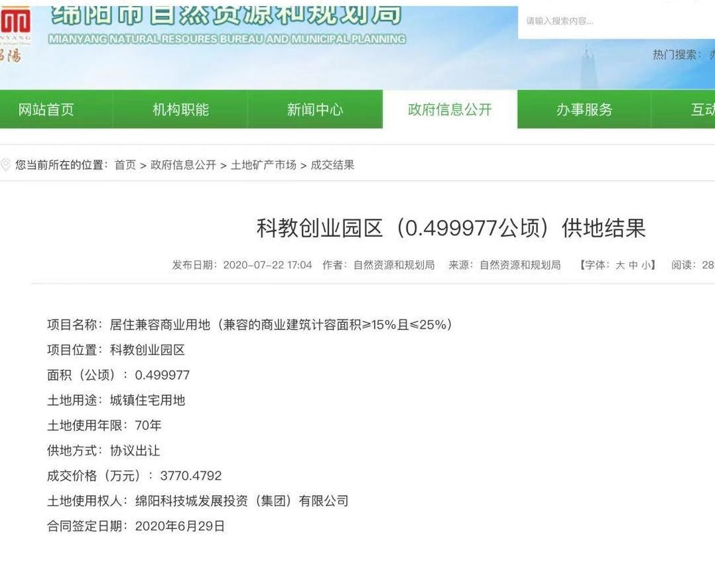The width and height of the screenshot is (715, 588).
Task: Set font size to 小 (small)
Action: 646,265
